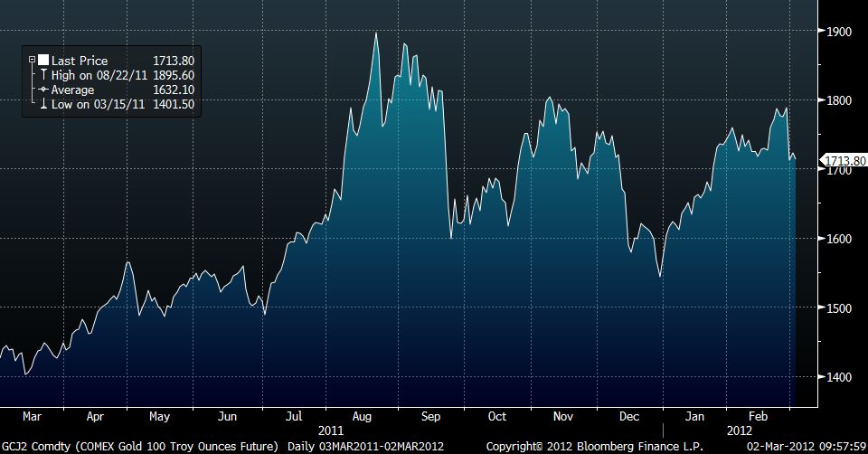Click the Low marker icon in legend
868x454 pixels.
[x=42, y=105]
